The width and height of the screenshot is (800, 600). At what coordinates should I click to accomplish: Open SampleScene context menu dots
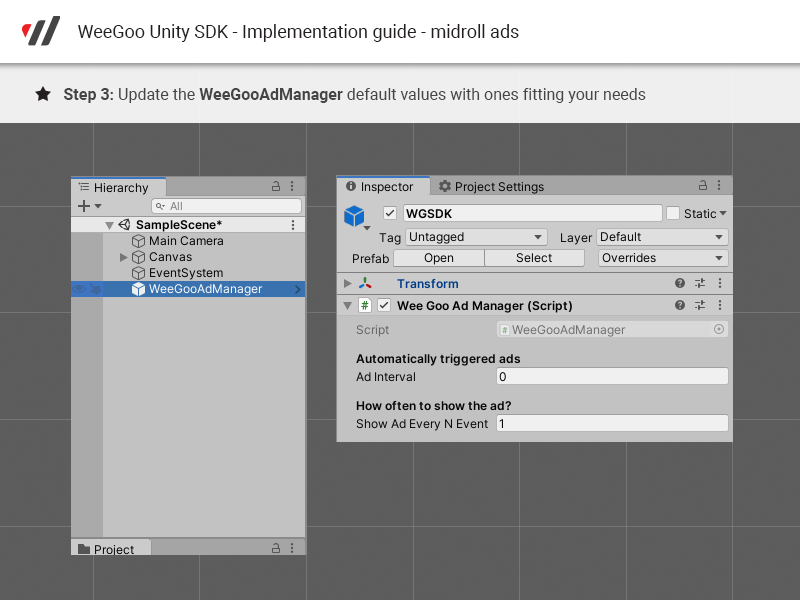[293, 225]
